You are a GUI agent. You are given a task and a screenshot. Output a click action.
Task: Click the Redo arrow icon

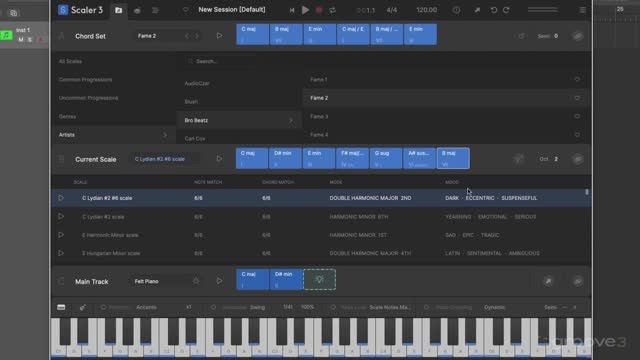coord(506,10)
